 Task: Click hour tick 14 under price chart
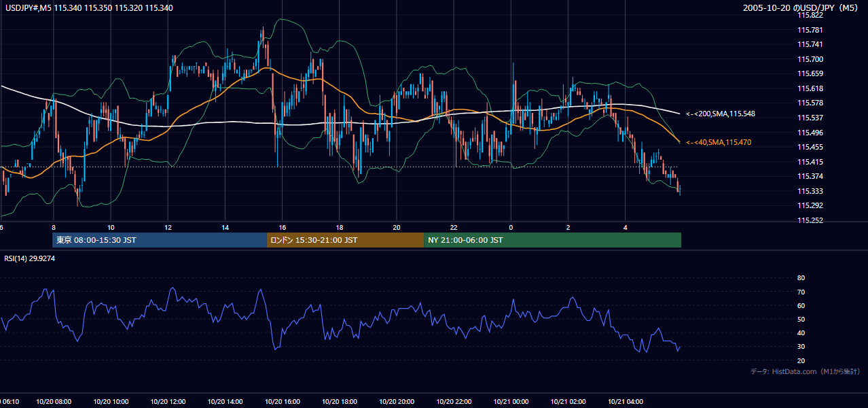point(225,228)
